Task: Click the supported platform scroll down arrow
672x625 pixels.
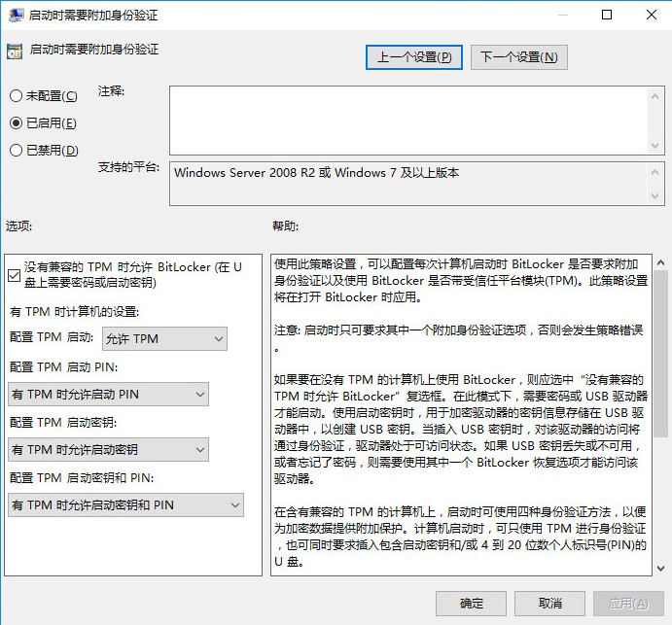Action: 654,195
